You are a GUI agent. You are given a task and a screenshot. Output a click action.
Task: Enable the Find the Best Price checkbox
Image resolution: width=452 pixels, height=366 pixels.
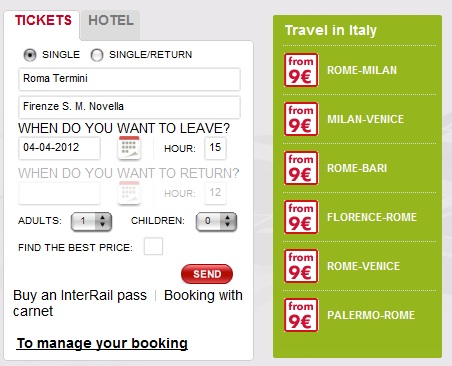click(153, 246)
